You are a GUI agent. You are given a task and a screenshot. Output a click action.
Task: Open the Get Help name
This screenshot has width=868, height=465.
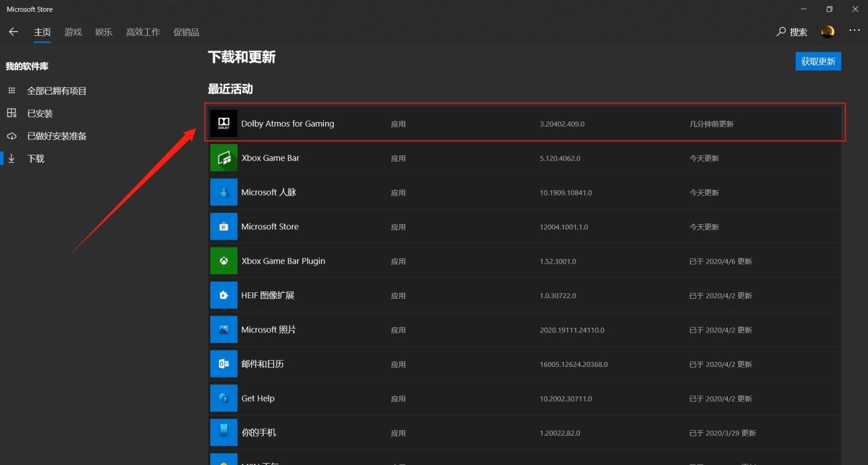click(x=258, y=398)
